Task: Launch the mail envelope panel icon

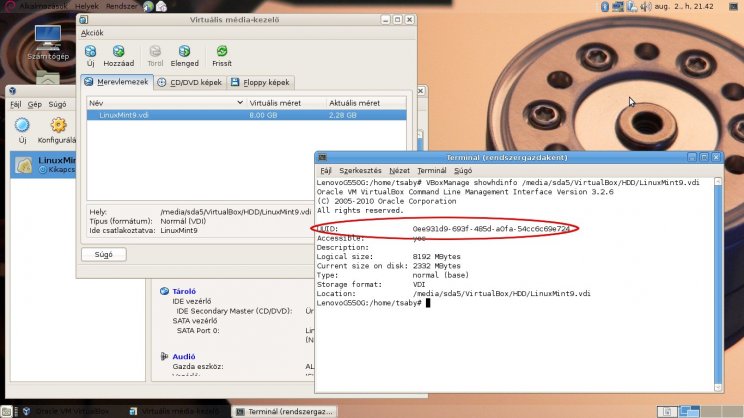Action: 161,6
